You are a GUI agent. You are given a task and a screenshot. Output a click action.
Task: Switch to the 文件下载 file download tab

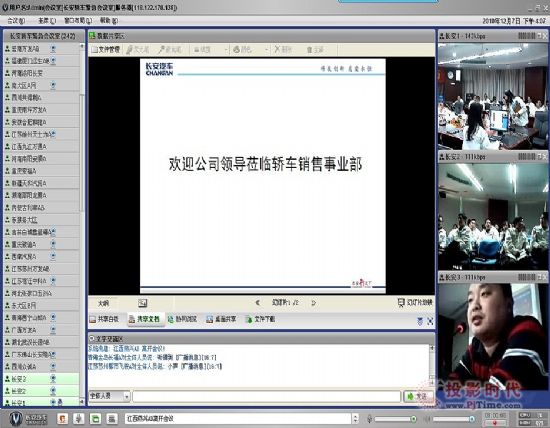261,319
